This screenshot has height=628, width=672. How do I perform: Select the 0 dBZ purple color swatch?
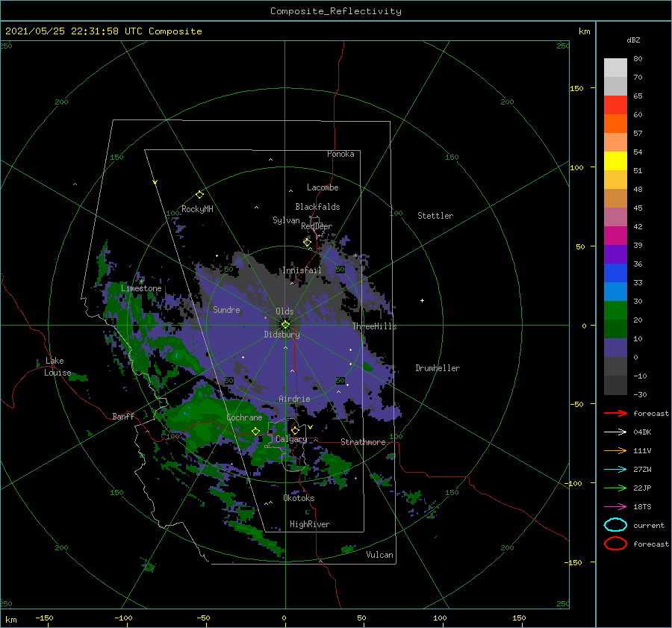[x=615, y=348]
